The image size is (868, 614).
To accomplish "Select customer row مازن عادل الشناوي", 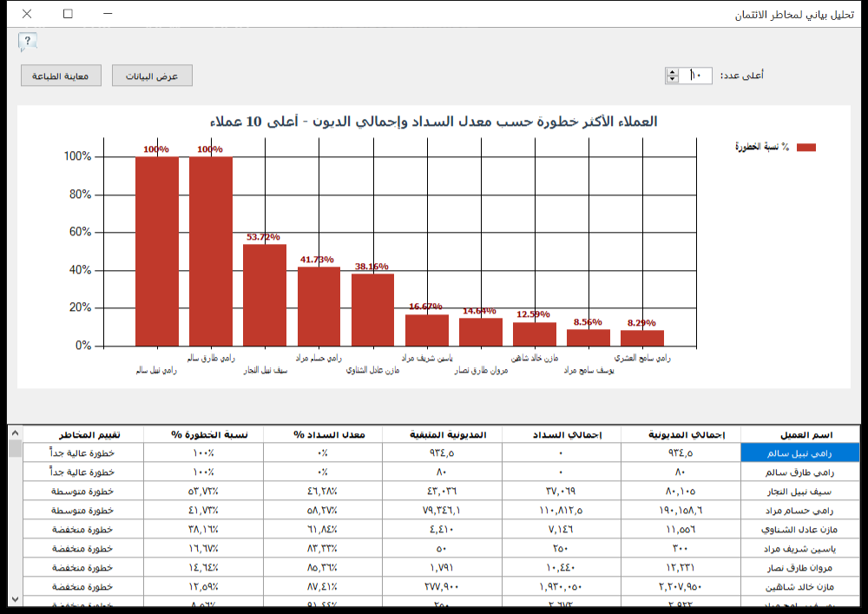I will tap(442, 529).
